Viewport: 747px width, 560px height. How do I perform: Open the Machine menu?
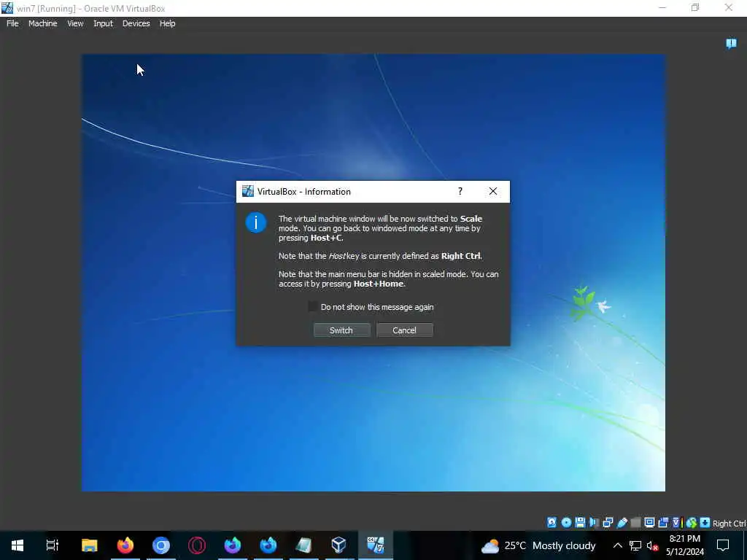click(x=43, y=23)
